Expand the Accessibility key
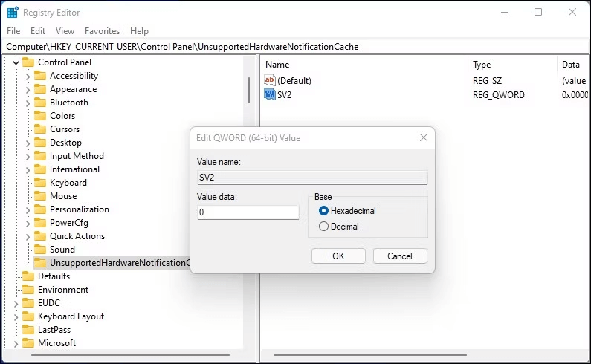Viewport: 591px width, 364px height. pyautogui.click(x=28, y=77)
